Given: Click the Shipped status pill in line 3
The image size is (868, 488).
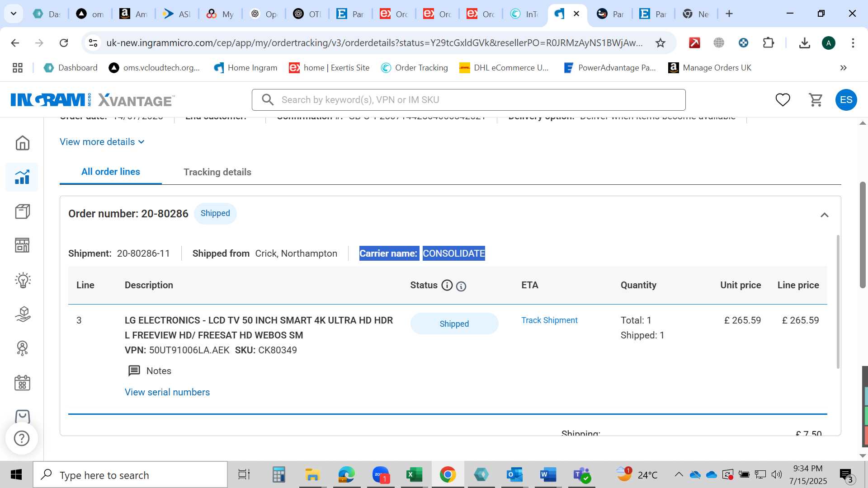Looking at the screenshot, I should pyautogui.click(x=454, y=324).
